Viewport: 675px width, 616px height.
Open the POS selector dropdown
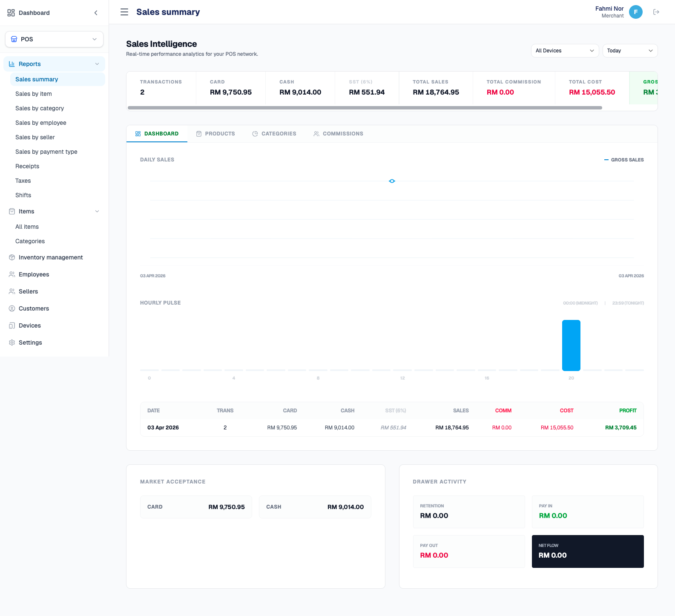pos(55,39)
